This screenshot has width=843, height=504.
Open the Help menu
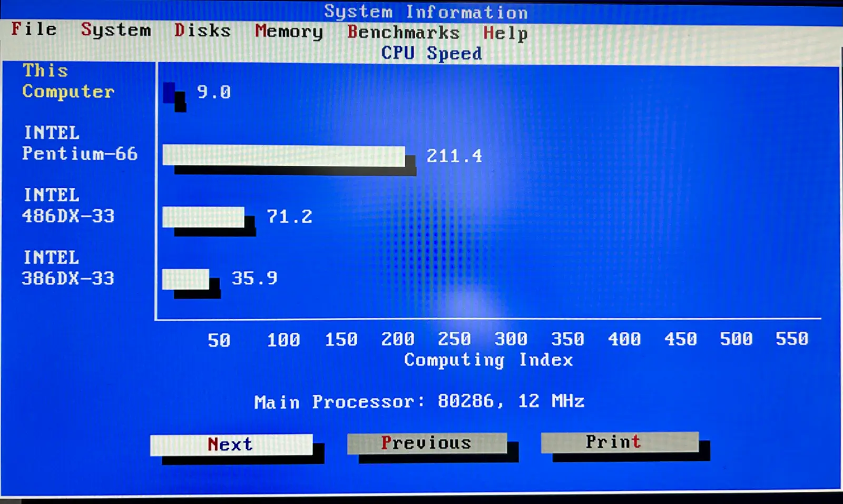pyautogui.click(x=505, y=33)
